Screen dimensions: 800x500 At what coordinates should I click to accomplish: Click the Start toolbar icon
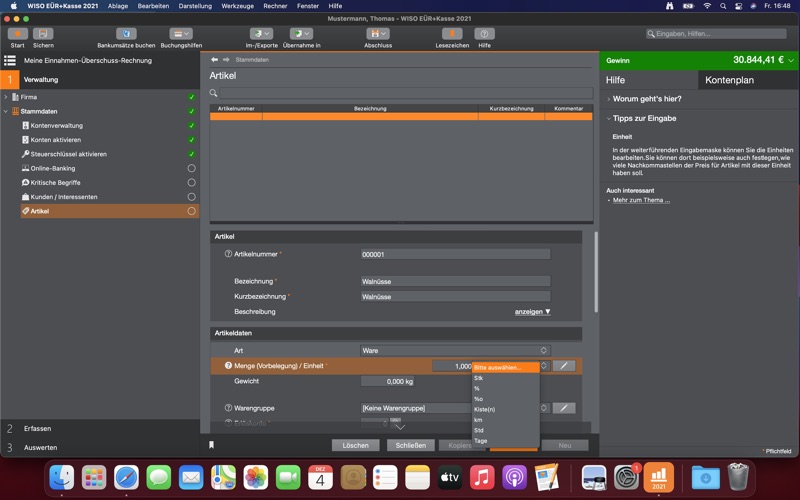coord(17,34)
